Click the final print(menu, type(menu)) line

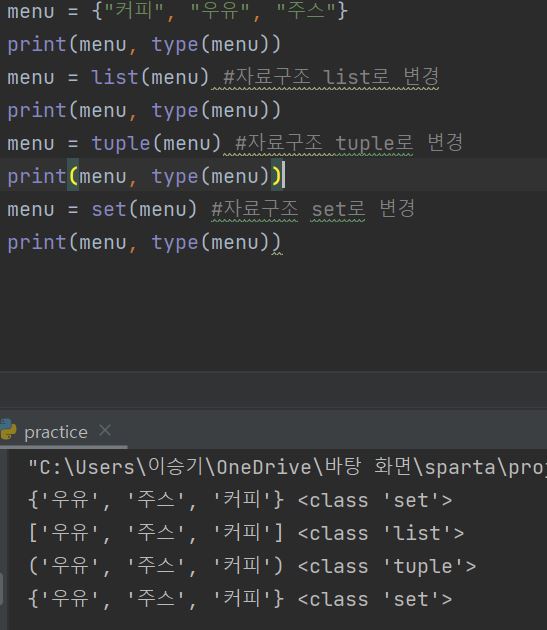[144, 242]
